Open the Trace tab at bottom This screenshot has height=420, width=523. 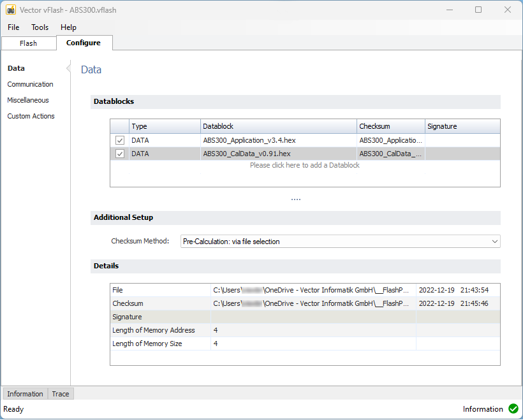(61, 394)
